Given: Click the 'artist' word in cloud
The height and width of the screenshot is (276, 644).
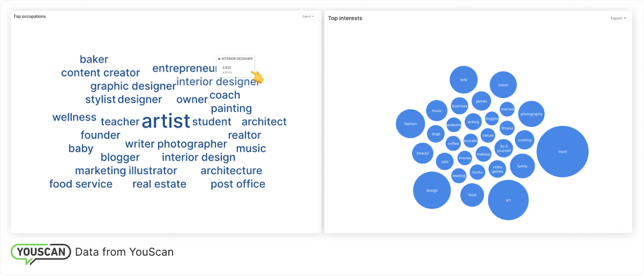Looking at the screenshot, I should point(166,121).
